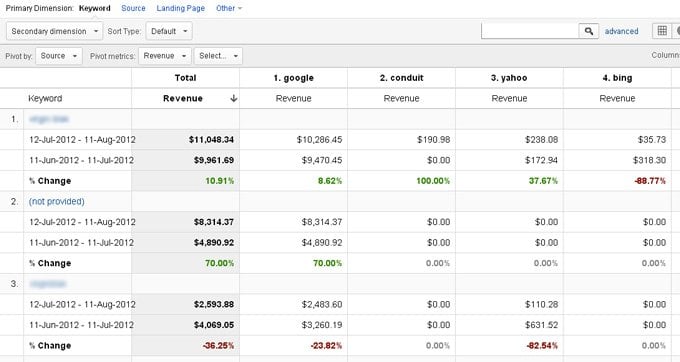
Task: Select total revenue value $2,593.88
Action: pos(214,304)
